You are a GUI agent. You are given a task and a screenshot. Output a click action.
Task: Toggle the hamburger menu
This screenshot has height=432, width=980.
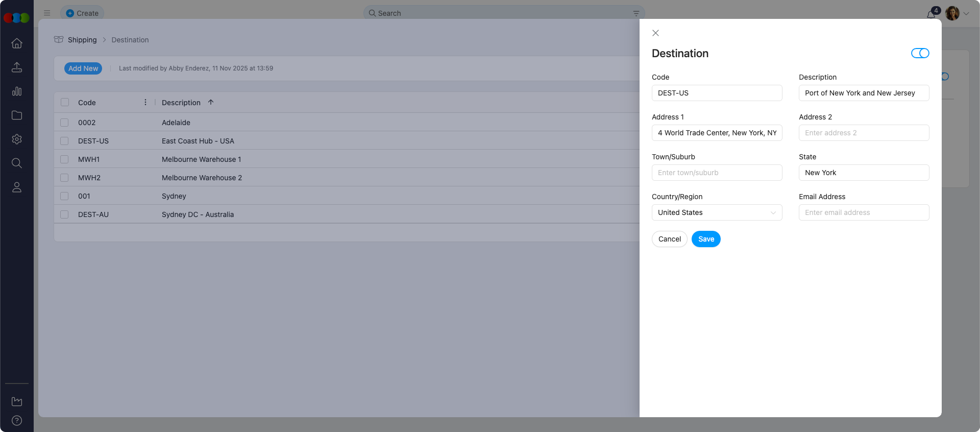click(47, 13)
